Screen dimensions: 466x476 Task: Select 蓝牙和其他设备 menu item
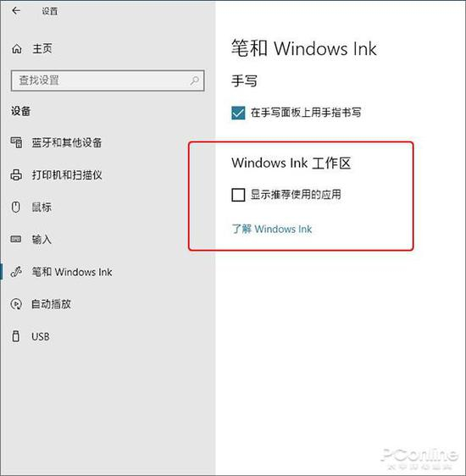67,142
